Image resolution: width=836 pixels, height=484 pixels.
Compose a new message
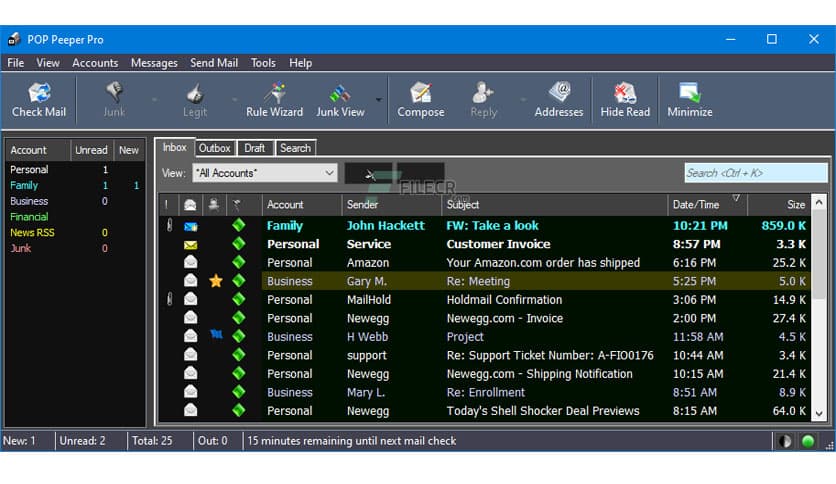(421, 100)
